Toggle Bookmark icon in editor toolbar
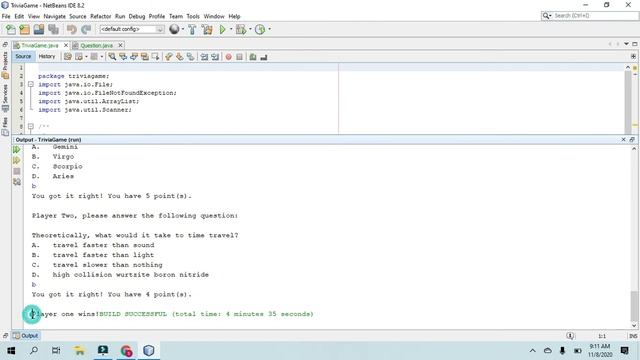The width and height of the screenshot is (640, 360). (x=191, y=57)
